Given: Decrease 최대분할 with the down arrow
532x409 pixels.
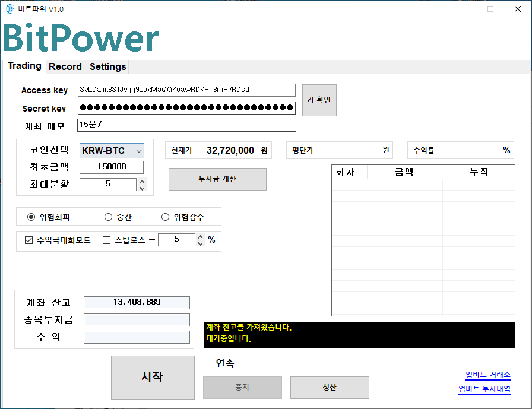Looking at the screenshot, I should (142, 188).
